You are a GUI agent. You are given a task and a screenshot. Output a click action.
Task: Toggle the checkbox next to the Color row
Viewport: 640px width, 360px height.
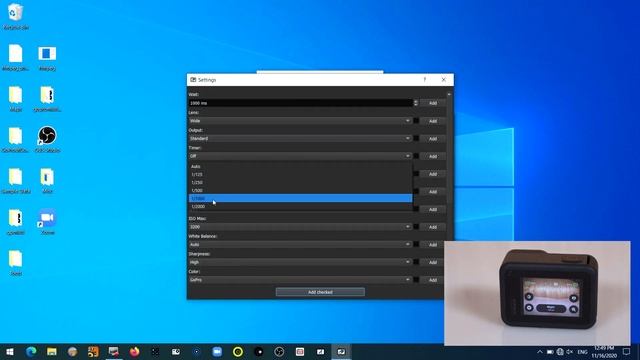416,280
